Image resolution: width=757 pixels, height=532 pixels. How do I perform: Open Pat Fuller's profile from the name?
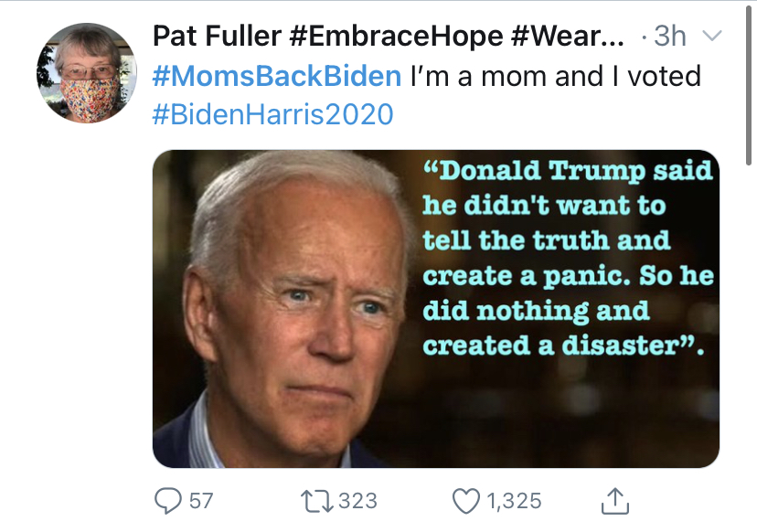pos(217,37)
